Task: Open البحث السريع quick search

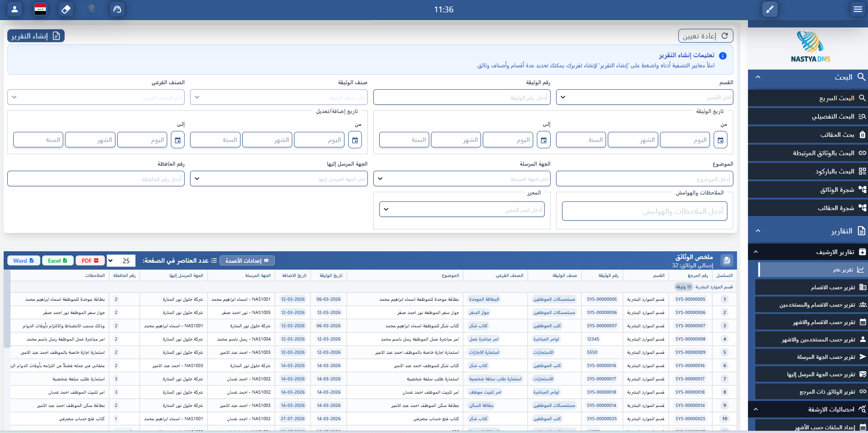Action: [808, 98]
